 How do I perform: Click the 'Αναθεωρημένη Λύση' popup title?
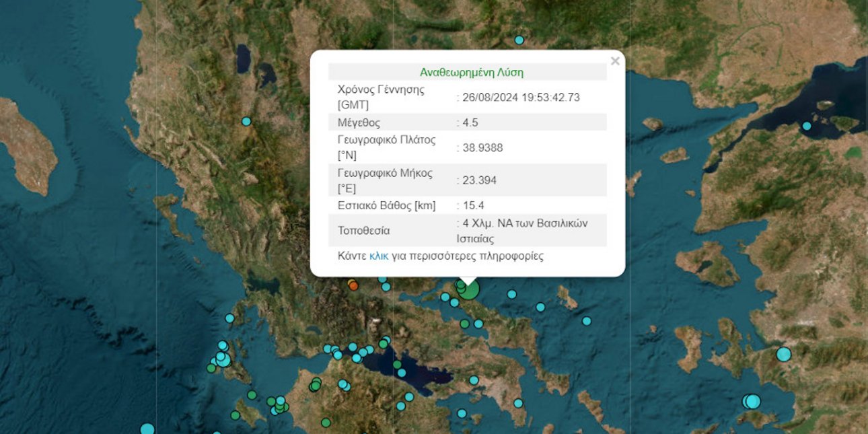tap(471, 73)
